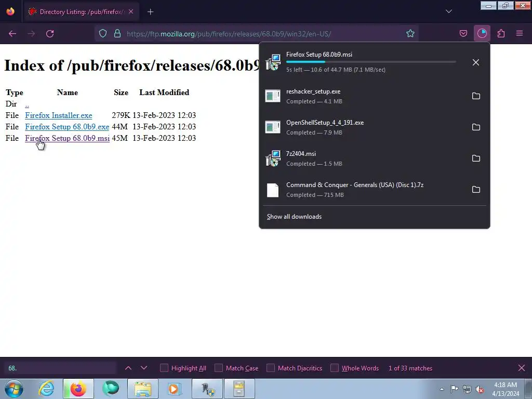The image size is (532, 399).
Task: Open the green globe browser taskbar icon
Action: click(x=111, y=389)
